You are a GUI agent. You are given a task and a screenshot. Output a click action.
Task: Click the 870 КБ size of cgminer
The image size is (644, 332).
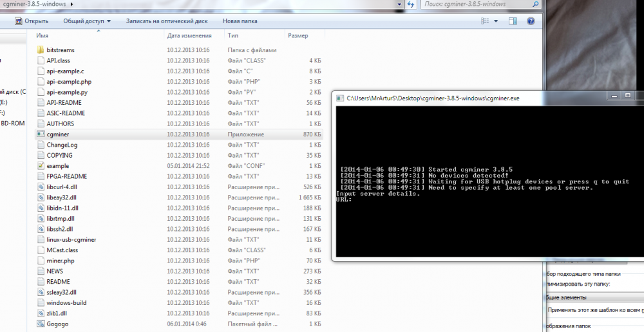(312, 134)
